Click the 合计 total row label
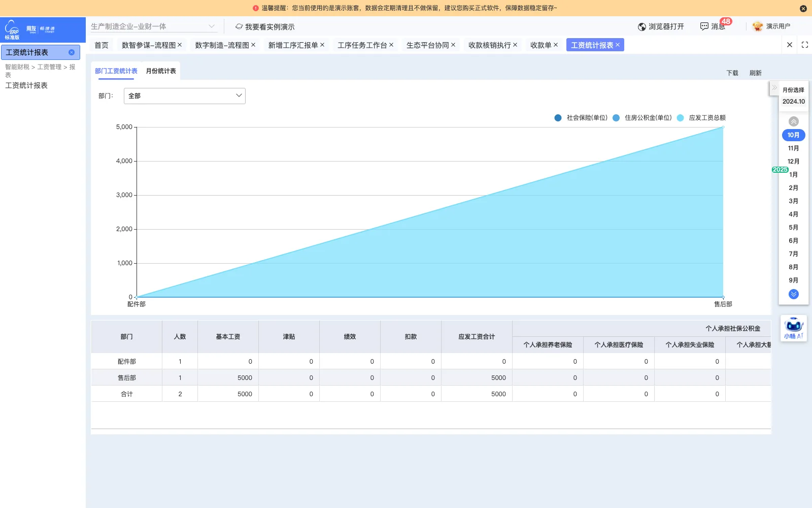Viewport: 812px width, 508px height. click(127, 394)
